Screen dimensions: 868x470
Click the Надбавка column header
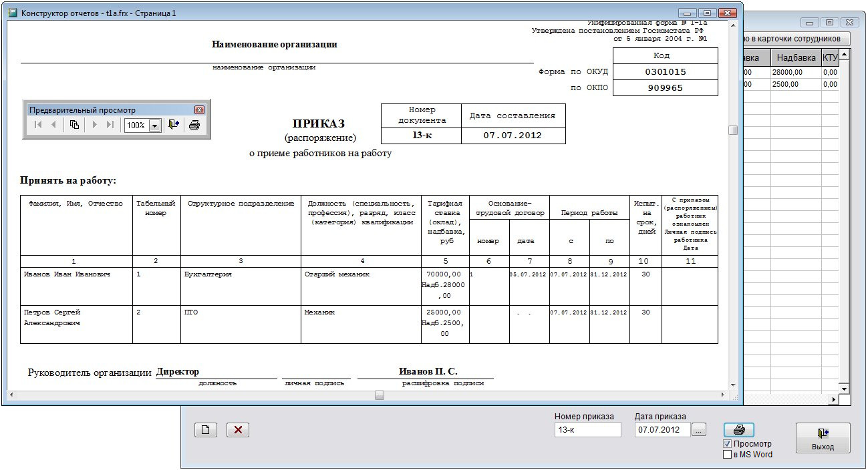point(796,58)
